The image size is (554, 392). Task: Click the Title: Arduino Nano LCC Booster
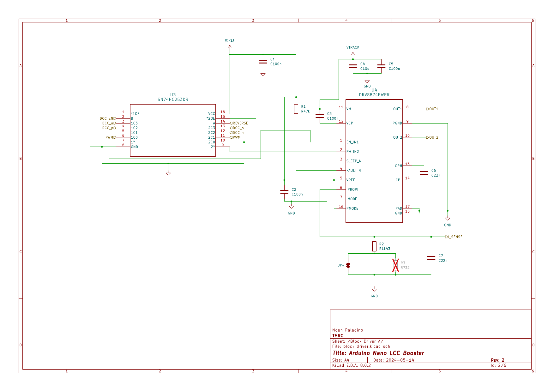378,353
